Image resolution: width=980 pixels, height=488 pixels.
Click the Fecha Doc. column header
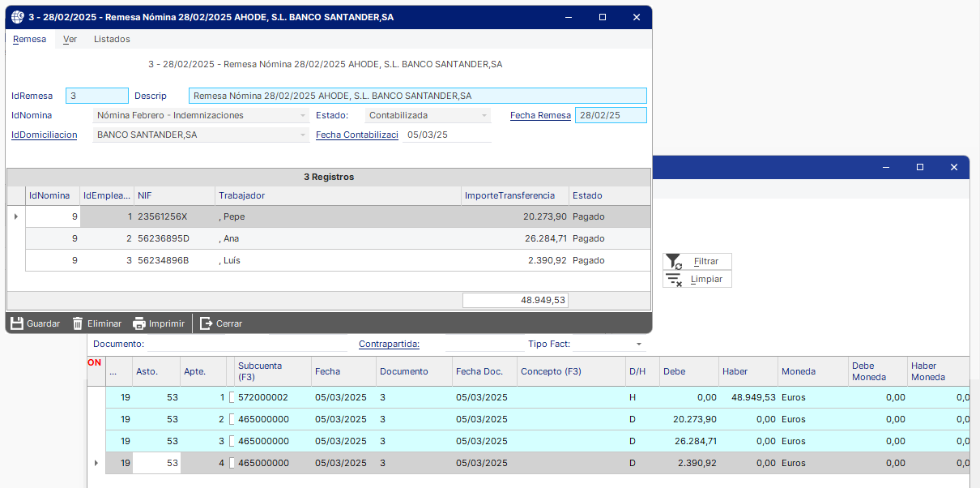484,371
